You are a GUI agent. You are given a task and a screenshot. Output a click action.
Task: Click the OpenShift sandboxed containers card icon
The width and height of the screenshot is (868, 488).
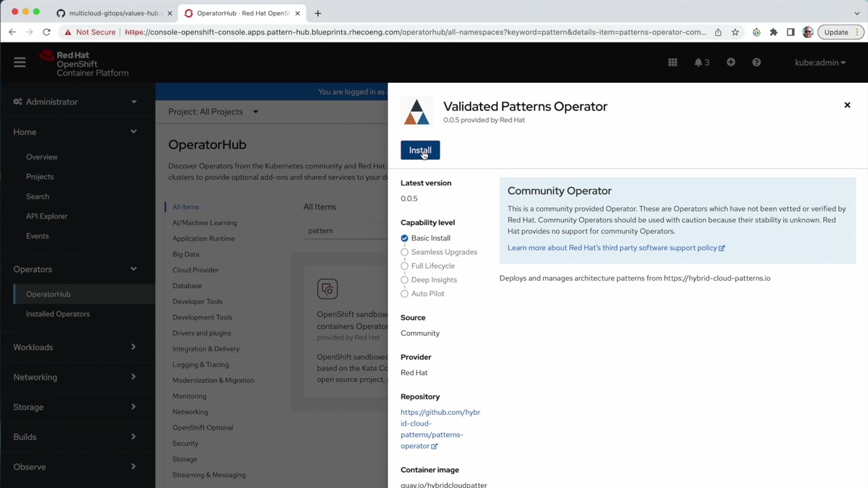pyautogui.click(x=327, y=289)
